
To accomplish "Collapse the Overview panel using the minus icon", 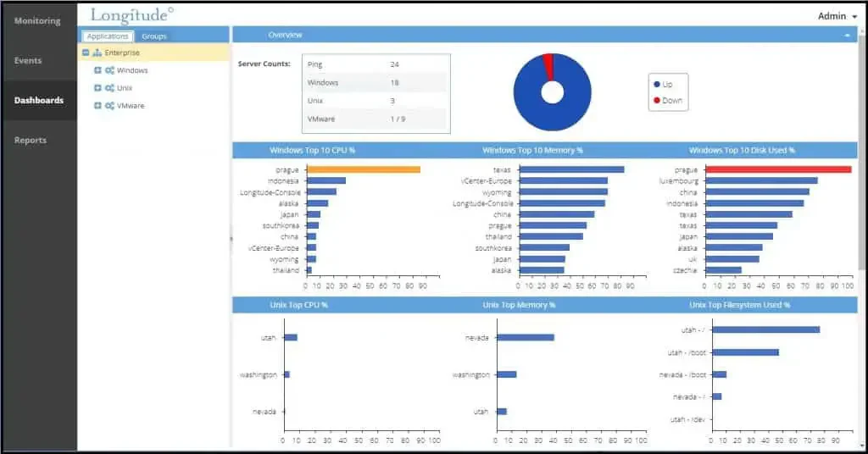I will 847,35.
